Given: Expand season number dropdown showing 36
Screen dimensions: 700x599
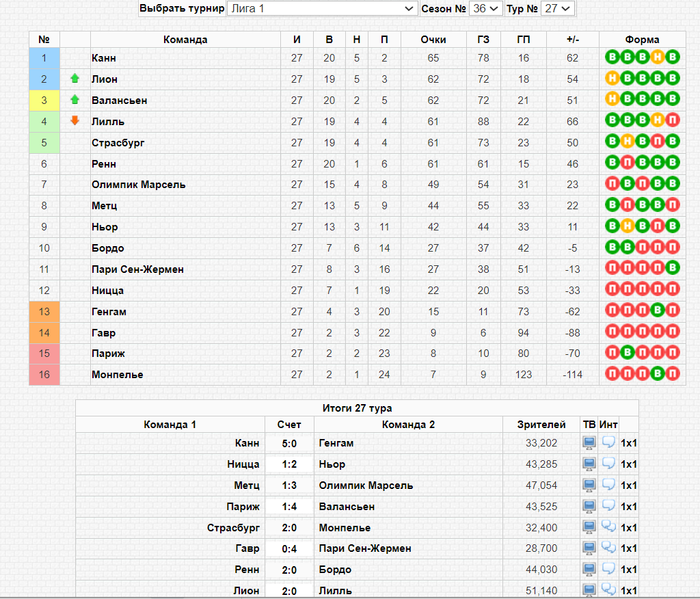Looking at the screenshot, I should pos(486,8).
